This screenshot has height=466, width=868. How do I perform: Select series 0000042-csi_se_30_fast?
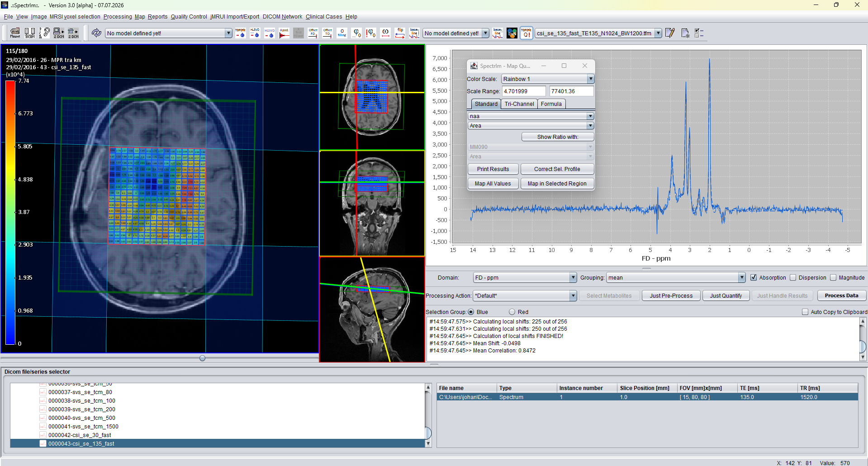[x=80, y=435]
